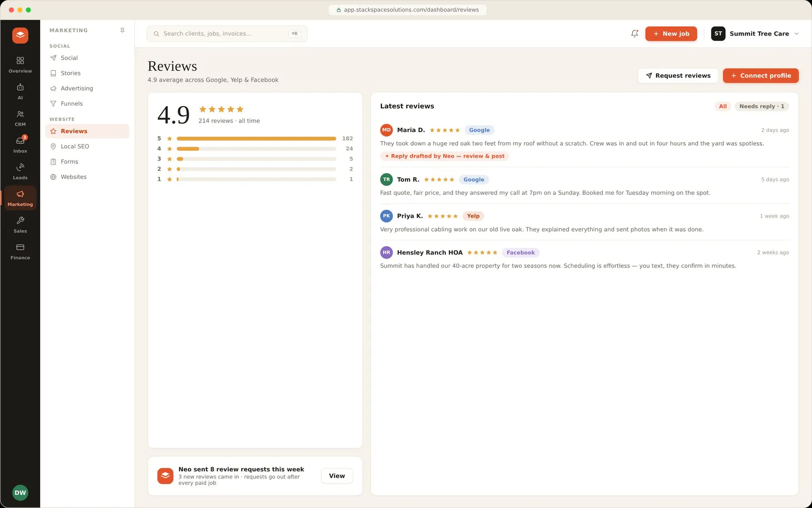Click the Neo logo in review requests card

(x=165, y=476)
